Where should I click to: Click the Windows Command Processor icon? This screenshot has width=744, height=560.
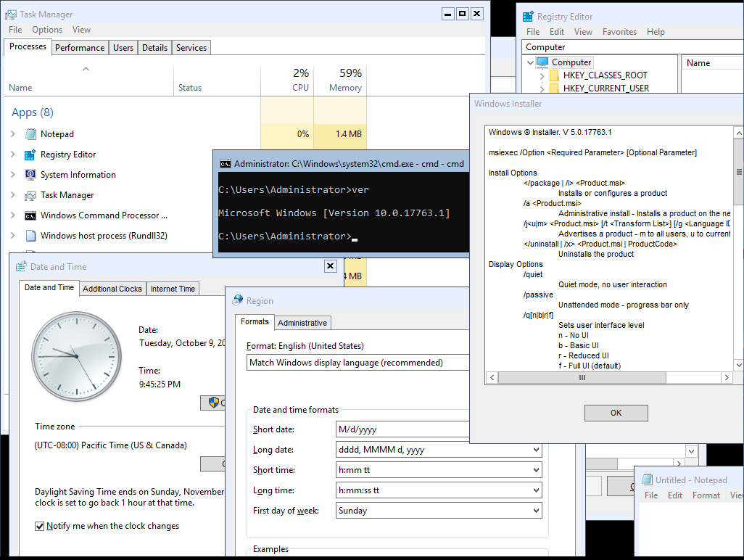pos(30,215)
